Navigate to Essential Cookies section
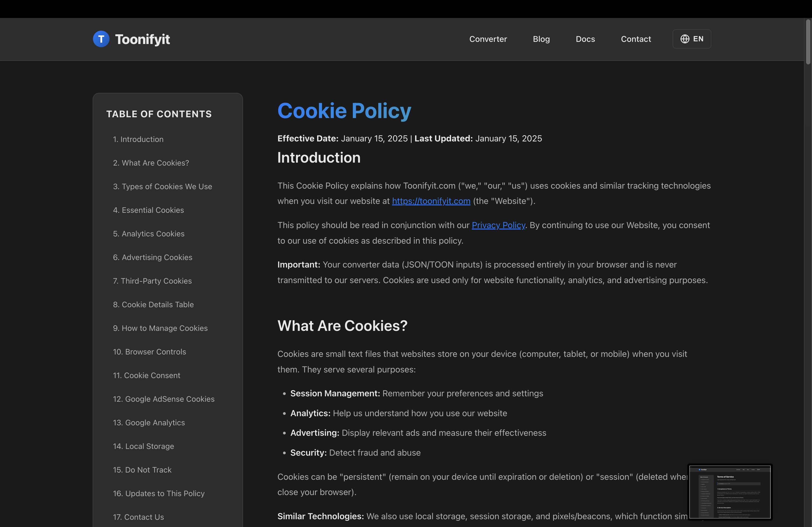 click(x=148, y=210)
